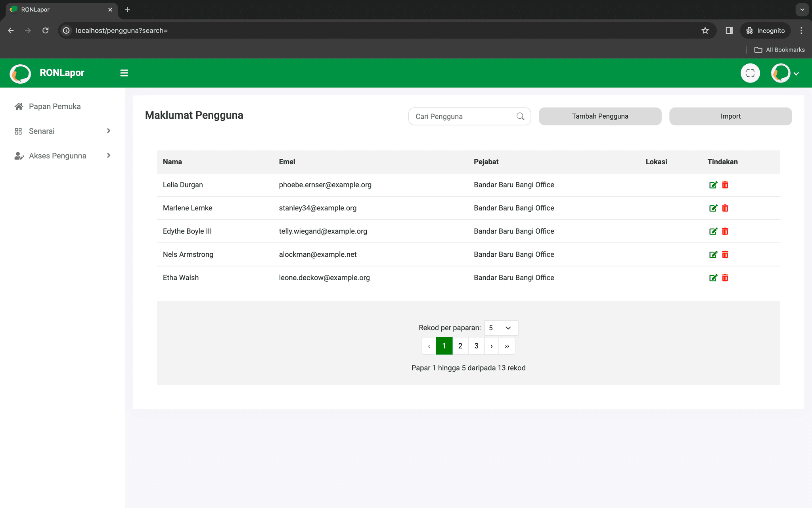Go to pagination page 3

(476, 346)
